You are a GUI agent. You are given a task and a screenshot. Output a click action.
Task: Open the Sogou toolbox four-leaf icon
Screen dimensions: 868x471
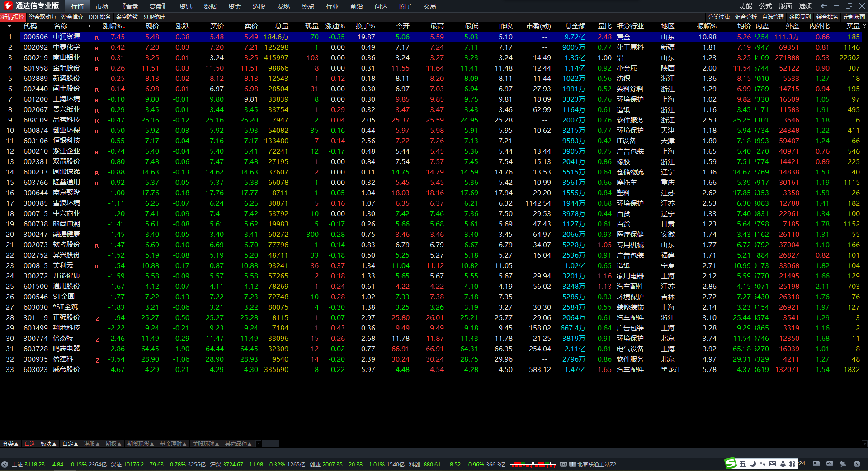[792, 464]
